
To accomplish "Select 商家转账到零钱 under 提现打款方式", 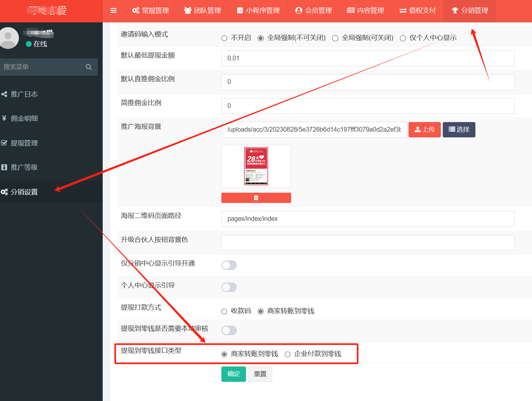I will 261,312.
